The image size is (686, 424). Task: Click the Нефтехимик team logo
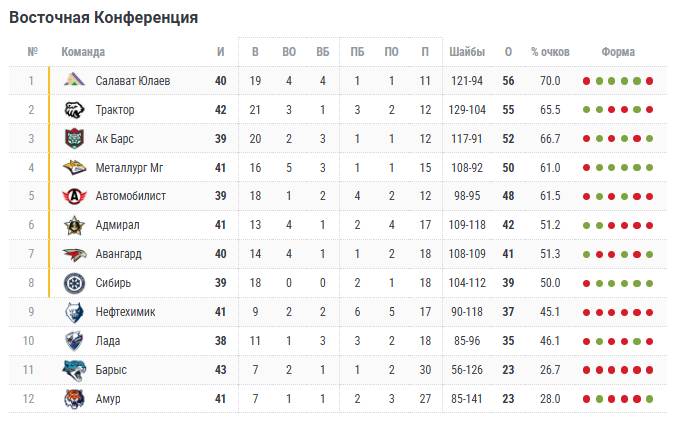coord(75,313)
